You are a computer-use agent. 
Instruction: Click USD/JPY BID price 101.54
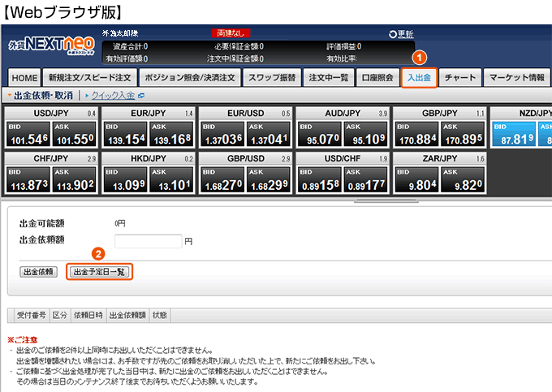(28, 138)
